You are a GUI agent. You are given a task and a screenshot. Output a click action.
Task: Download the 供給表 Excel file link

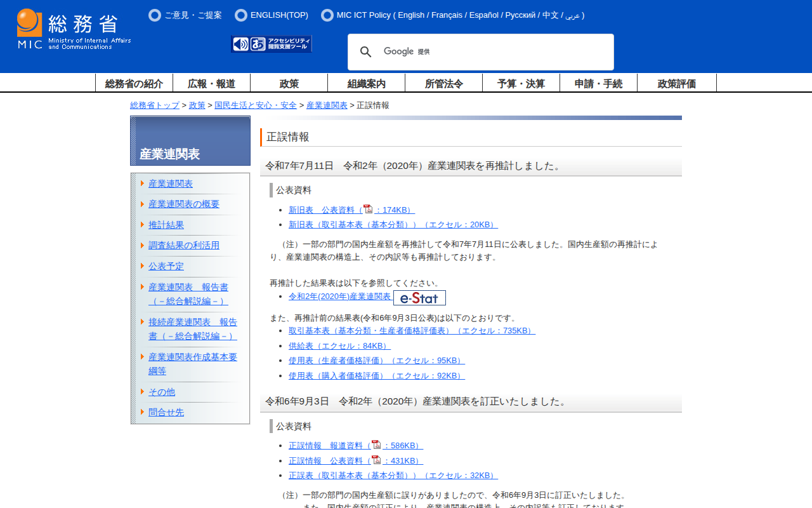click(x=339, y=345)
